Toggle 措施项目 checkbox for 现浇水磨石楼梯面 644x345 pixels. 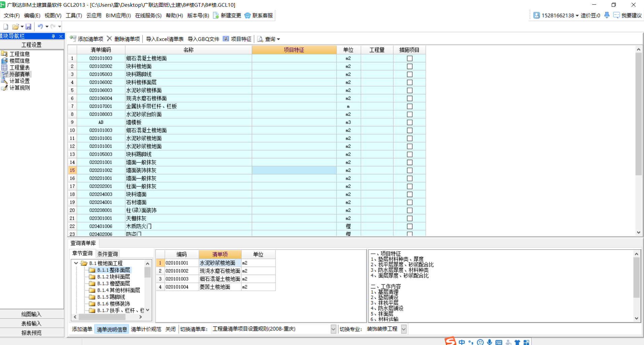pyautogui.click(x=410, y=98)
